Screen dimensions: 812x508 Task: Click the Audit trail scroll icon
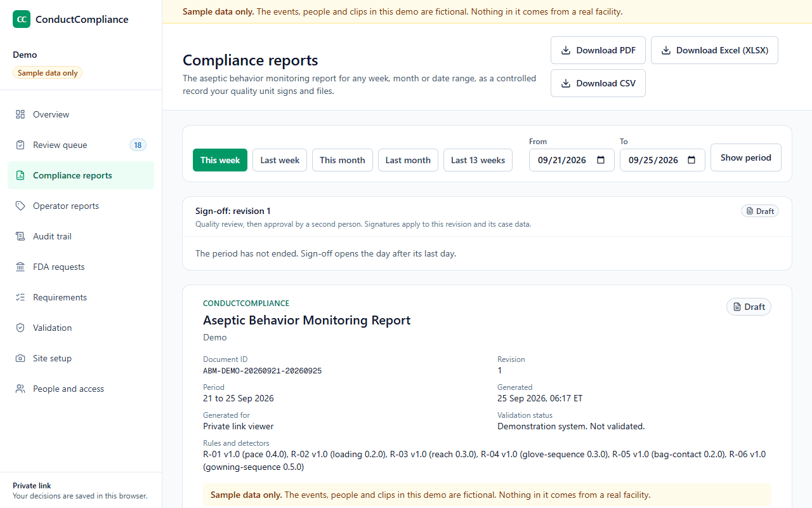point(20,236)
